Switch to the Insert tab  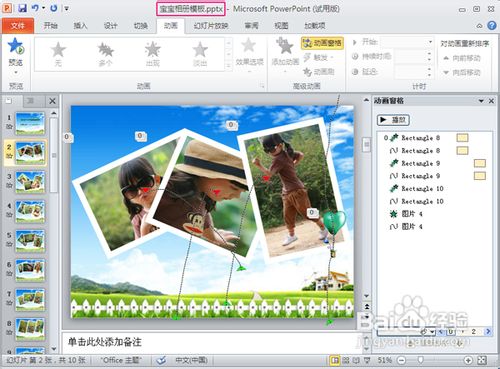80,26
